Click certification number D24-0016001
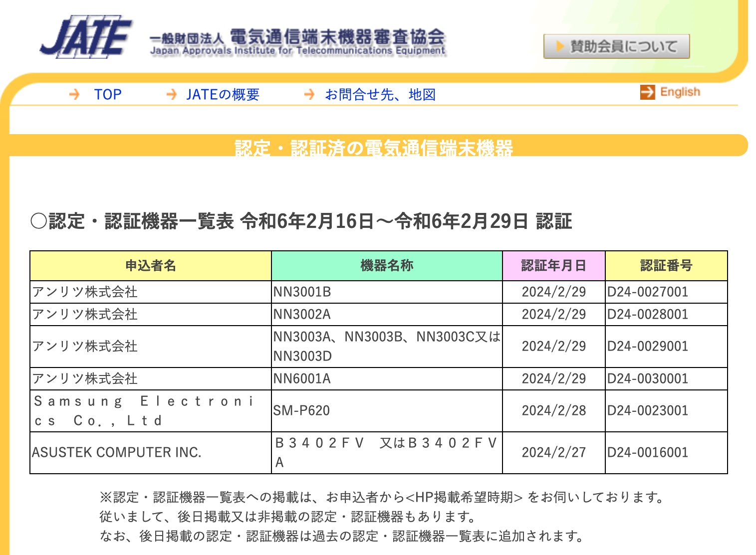 coord(648,453)
